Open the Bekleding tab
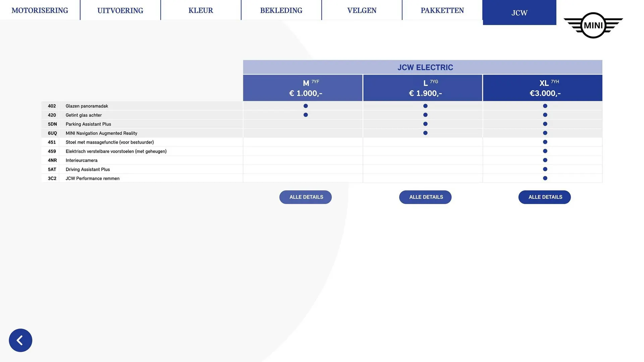Screen dimensions: 644x362 click(x=281, y=10)
